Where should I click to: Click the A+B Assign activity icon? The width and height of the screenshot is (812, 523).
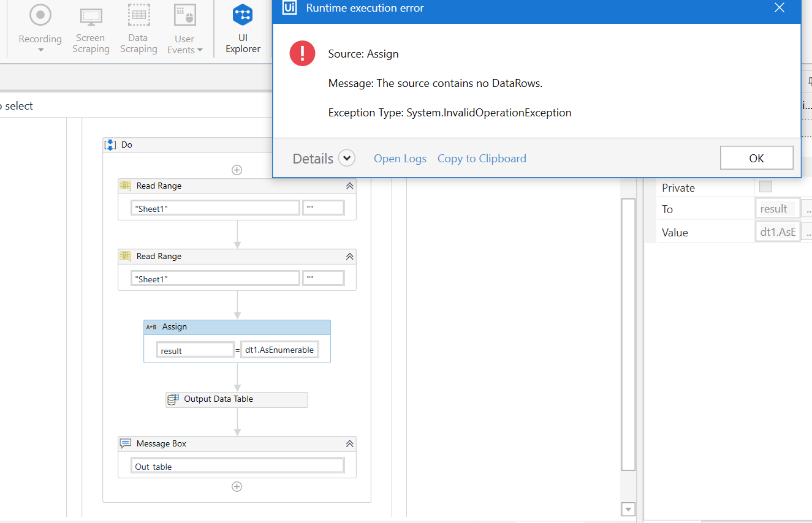click(150, 326)
